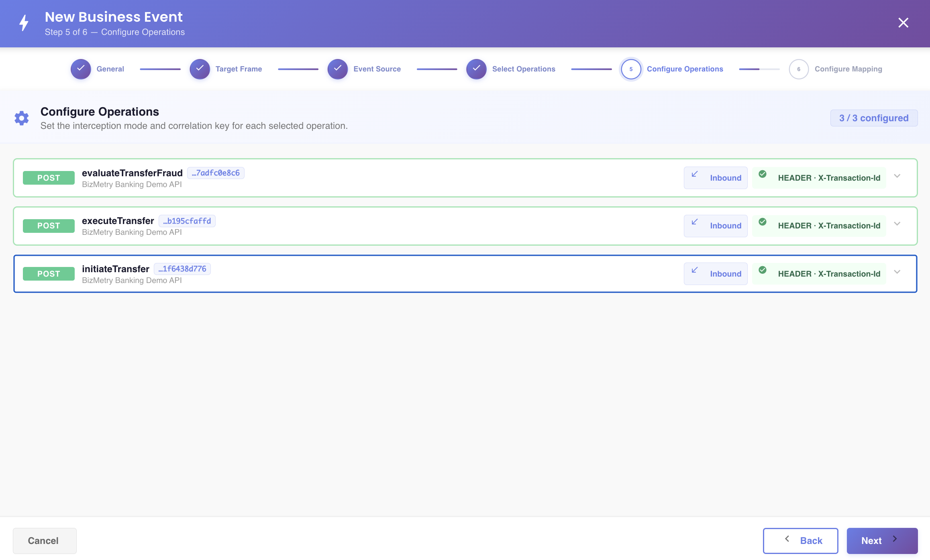Viewport: 930px width, 560px height.
Task: Click step 5 circle in the stepper
Action: (631, 69)
